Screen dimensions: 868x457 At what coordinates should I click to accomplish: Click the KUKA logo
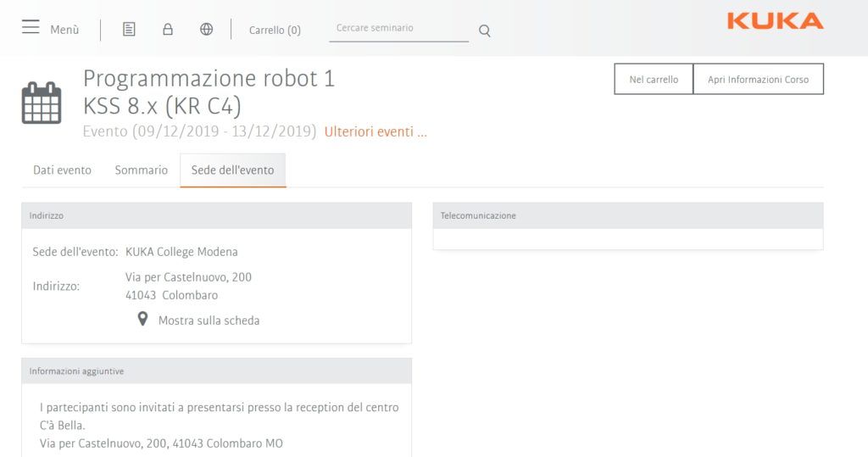[775, 21]
